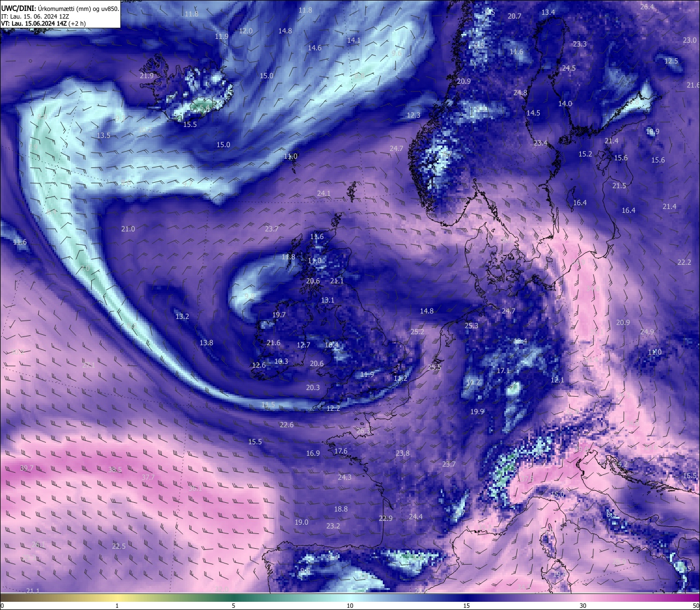Click the 12.7 value over the Irish Sea

click(304, 345)
